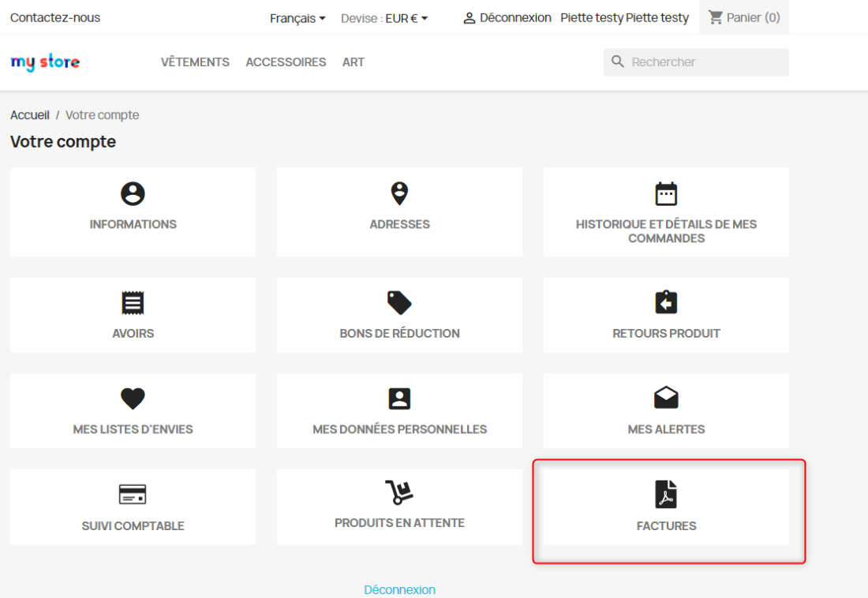The height and width of the screenshot is (598, 868).
Task: Open the Français language dropdown
Action: [297, 18]
